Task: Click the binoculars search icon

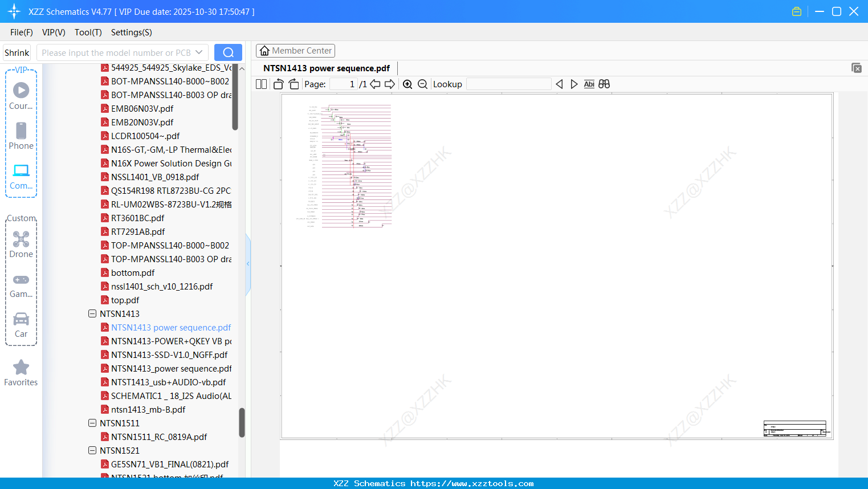Action: 604,84
